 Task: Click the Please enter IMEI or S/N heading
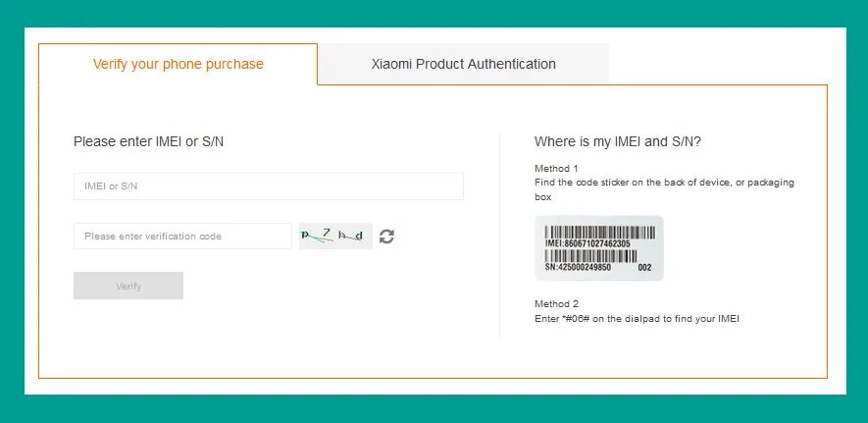148,141
